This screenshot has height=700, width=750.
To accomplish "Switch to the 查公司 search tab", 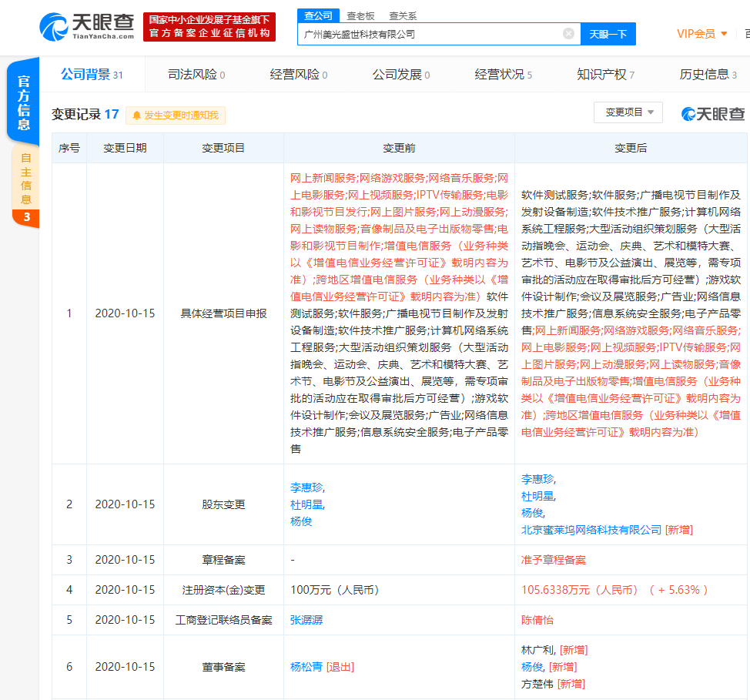I will tap(318, 16).
